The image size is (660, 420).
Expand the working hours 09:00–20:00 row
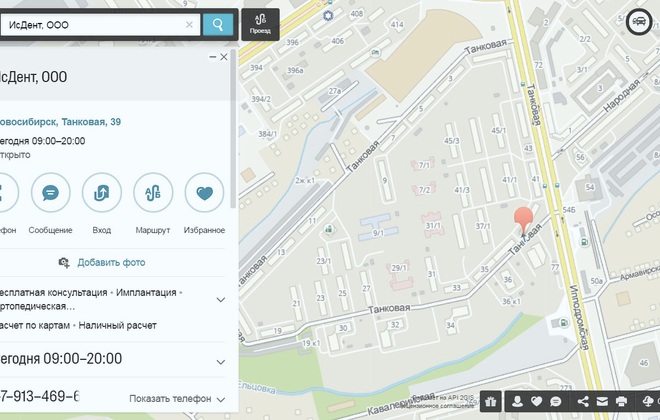220,358
